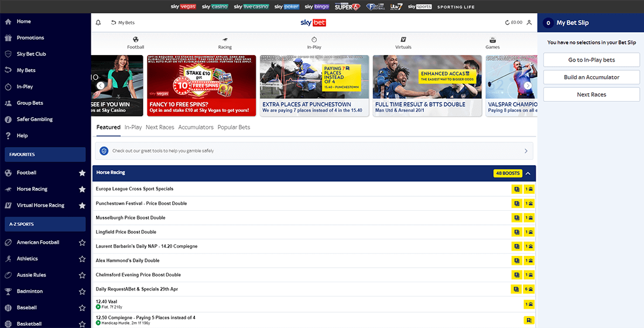This screenshot has height=328, width=644.
Task: Click the Group Bets people icon
Action: [8, 103]
